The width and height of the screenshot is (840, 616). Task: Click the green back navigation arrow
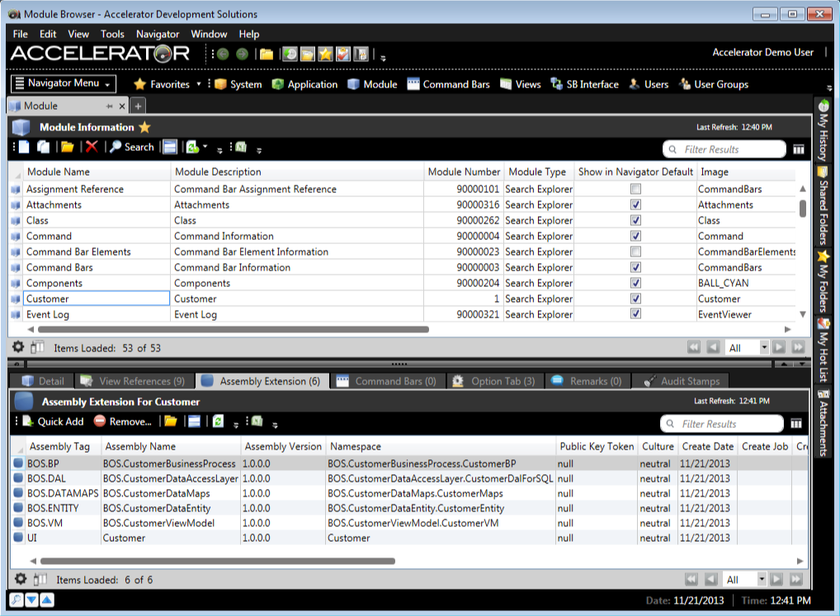coord(224,54)
